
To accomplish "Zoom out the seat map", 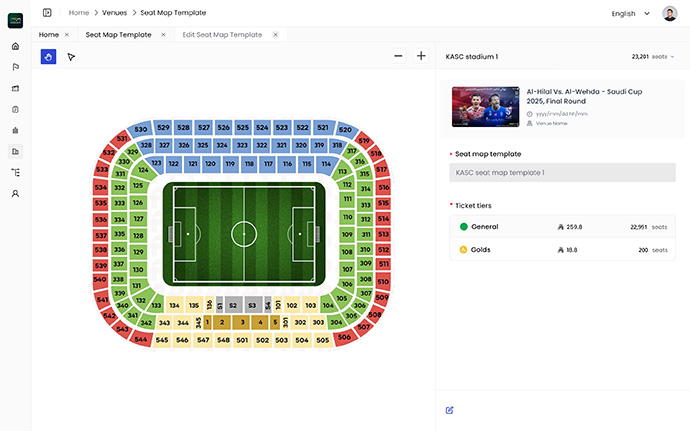I will tap(398, 56).
